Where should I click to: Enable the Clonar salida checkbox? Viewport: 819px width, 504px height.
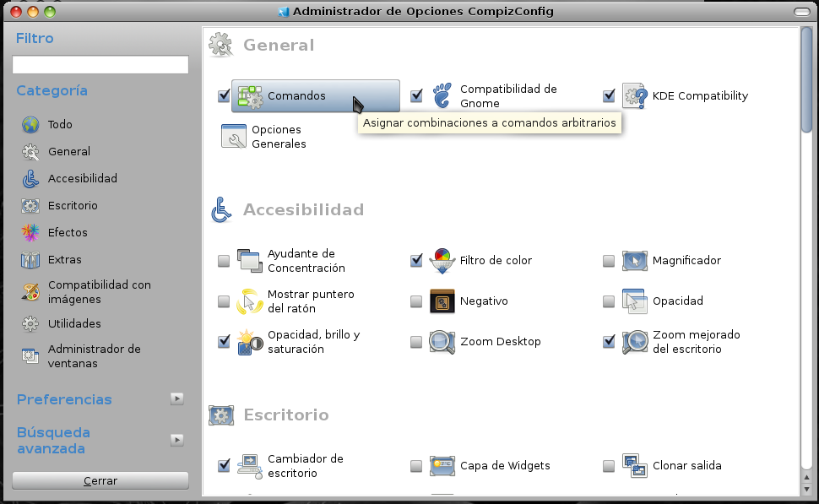[x=609, y=466]
